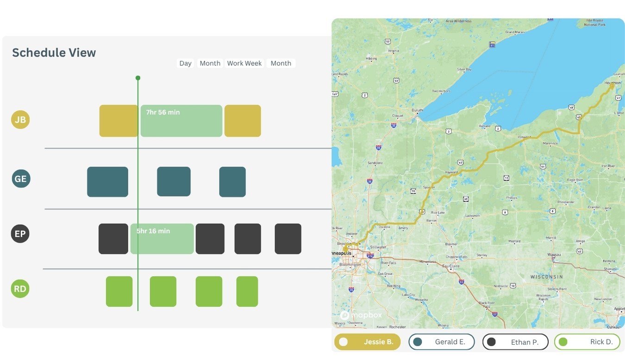
Task: Switch to Work Week view
Action: 244,63
